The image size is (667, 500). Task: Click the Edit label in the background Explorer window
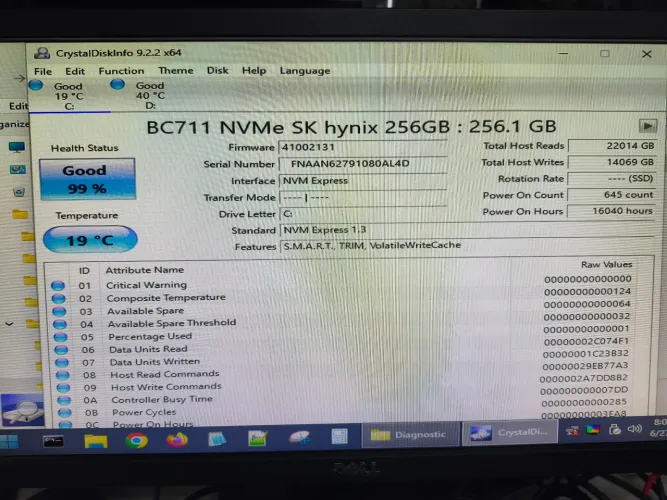click(18, 106)
